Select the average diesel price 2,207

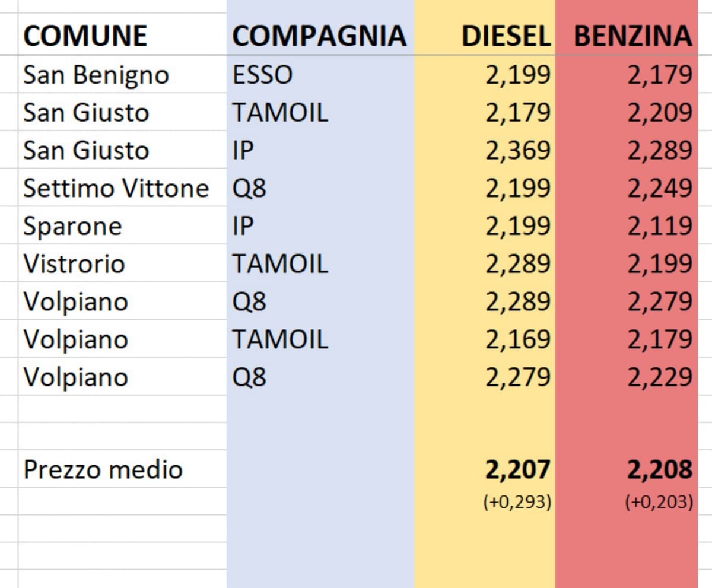point(518,470)
